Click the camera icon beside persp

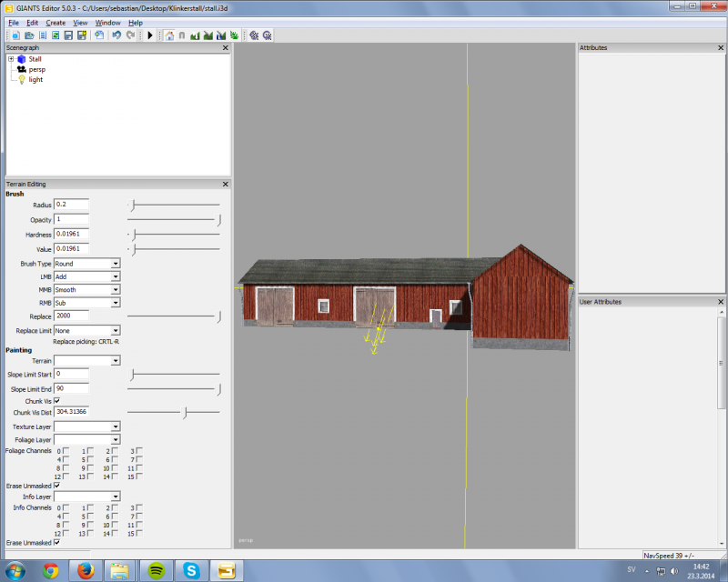tap(22, 70)
